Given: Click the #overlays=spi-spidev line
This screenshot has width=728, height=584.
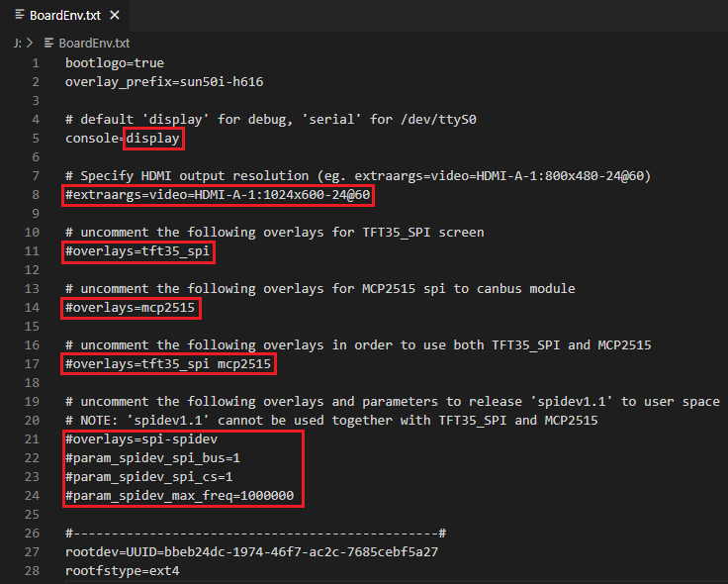Looking at the screenshot, I should pyautogui.click(x=141, y=439).
